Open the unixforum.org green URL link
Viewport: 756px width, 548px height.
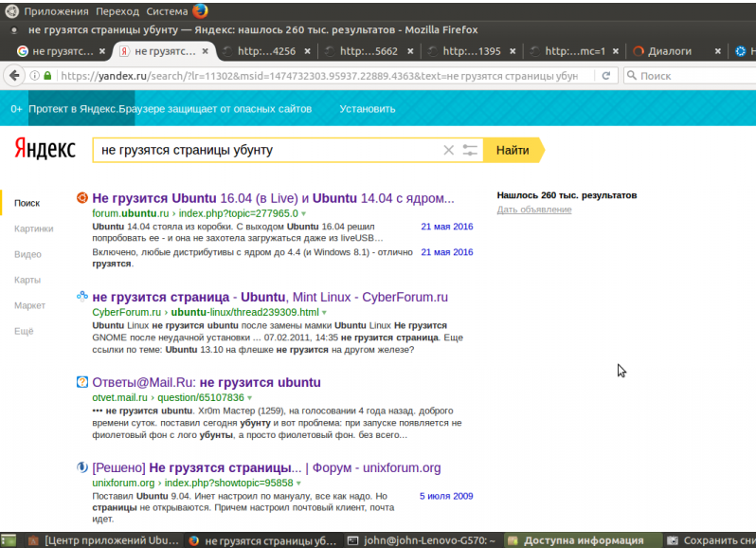(x=193, y=483)
